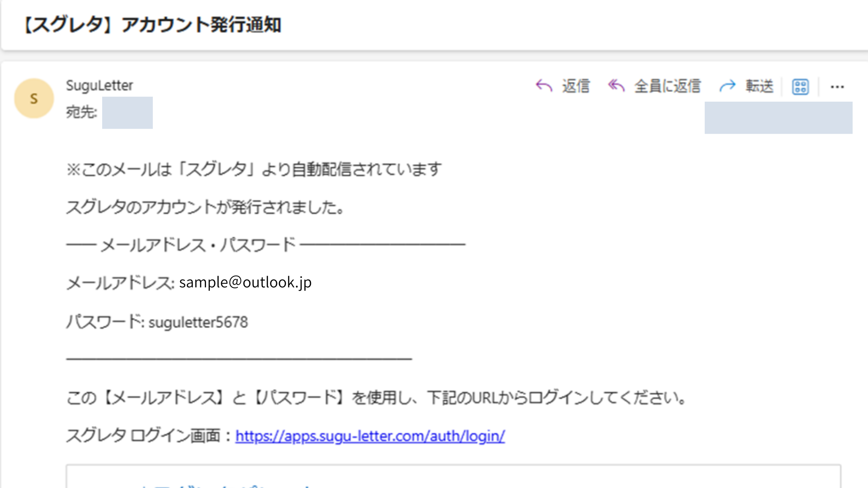
Task: Click the 返信 reply label
Action: 576,86
